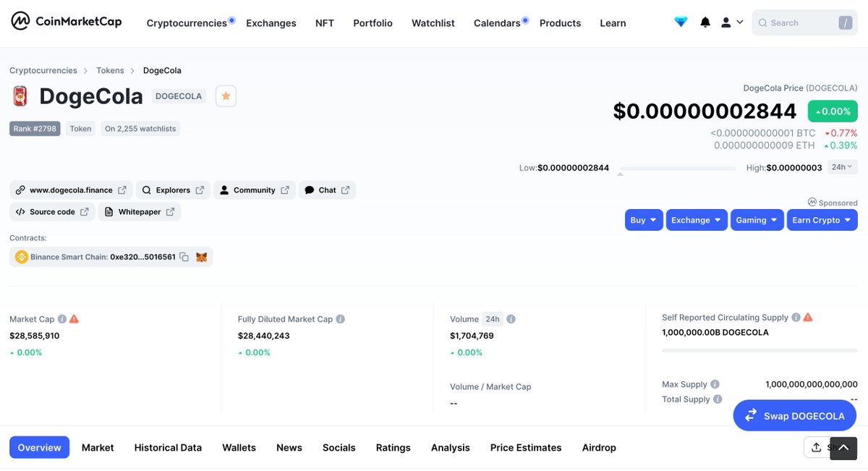Open the Buy dropdown
The height and width of the screenshot is (471, 868).
pos(644,220)
